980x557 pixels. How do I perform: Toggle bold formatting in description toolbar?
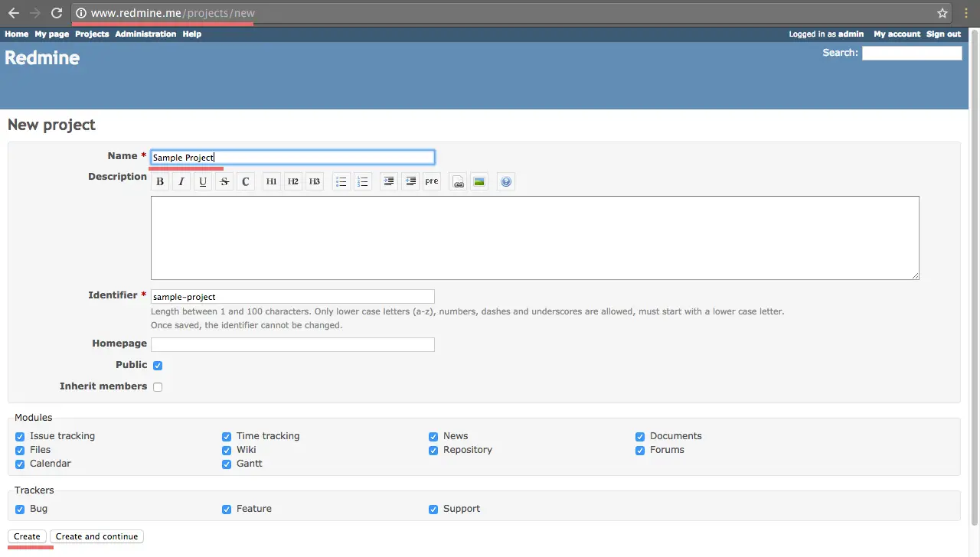point(160,181)
